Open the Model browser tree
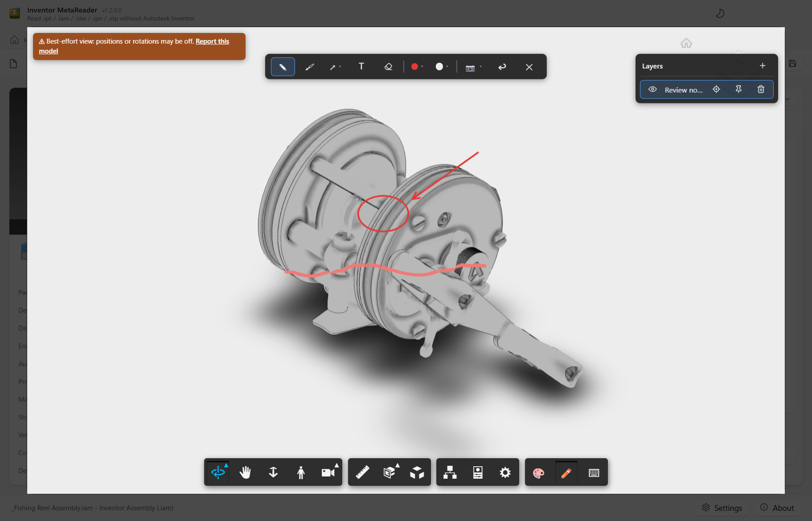Screen dimensions: 812x521 (x=450, y=472)
